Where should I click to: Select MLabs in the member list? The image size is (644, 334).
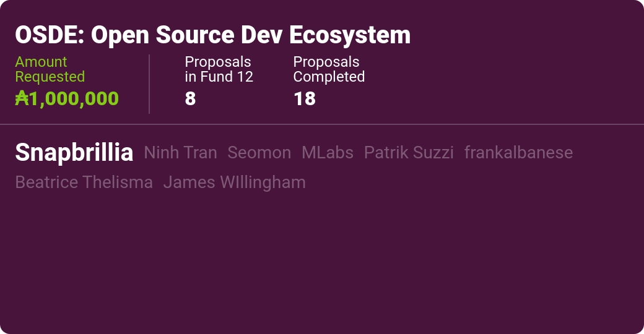click(328, 153)
